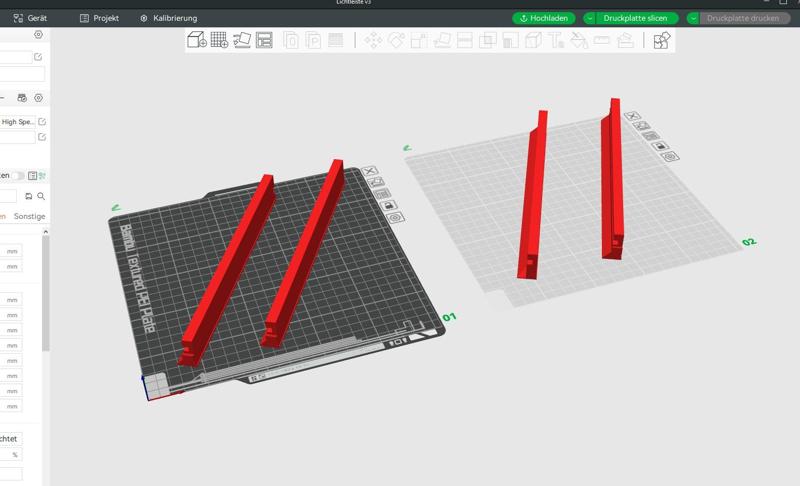This screenshot has width=800, height=486.
Task: Click the sidebar scrollbar up arrow
Action: click(45, 232)
